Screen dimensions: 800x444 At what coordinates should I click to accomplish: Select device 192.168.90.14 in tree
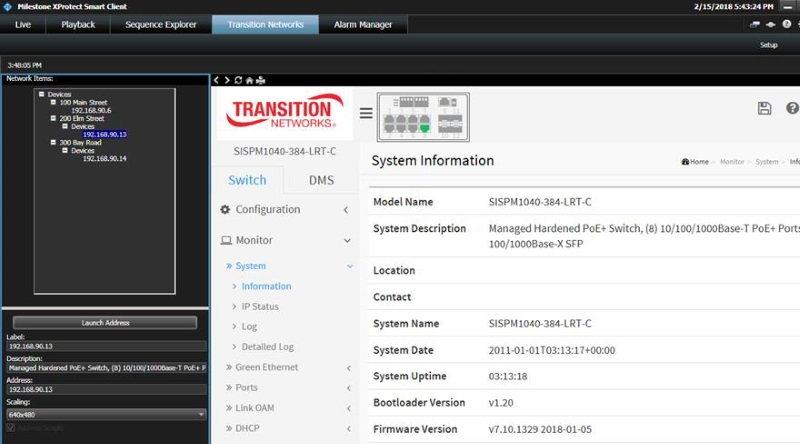(x=105, y=159)
